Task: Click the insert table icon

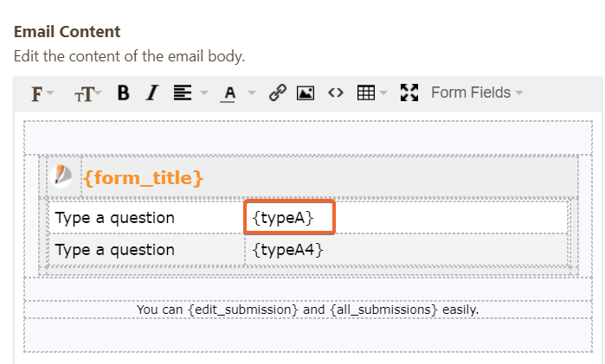Action: tap(366, 93)
